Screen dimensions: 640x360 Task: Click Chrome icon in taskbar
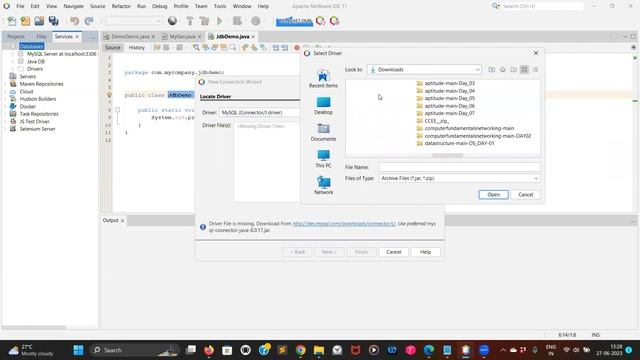coord(300,350)
